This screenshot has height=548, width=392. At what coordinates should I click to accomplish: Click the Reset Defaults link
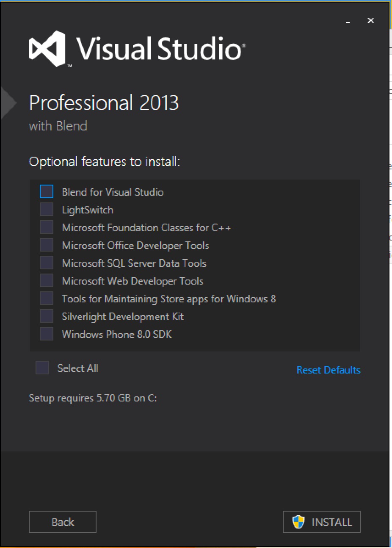pyautogui.click(x=328, y=370)
